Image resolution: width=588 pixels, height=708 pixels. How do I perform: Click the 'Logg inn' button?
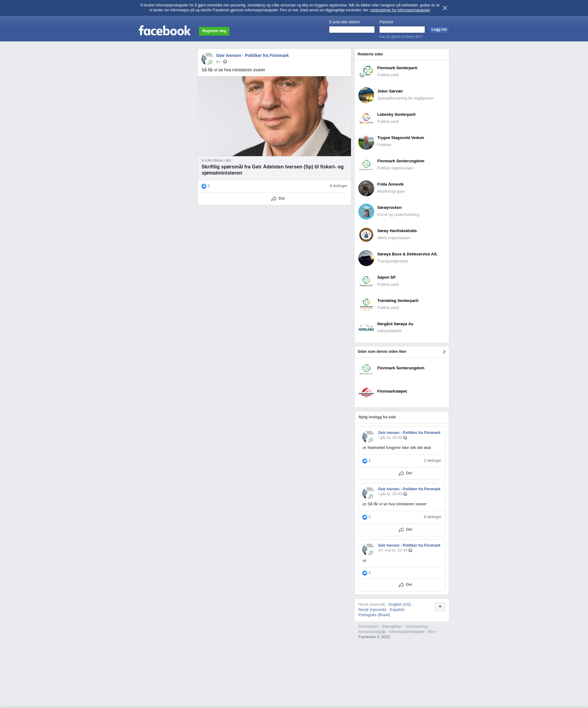point(439,30)
